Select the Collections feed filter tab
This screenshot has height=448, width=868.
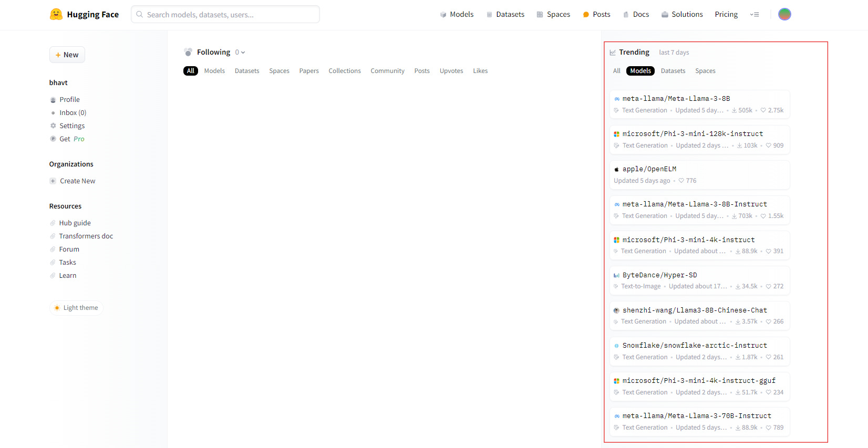[345, 71]
